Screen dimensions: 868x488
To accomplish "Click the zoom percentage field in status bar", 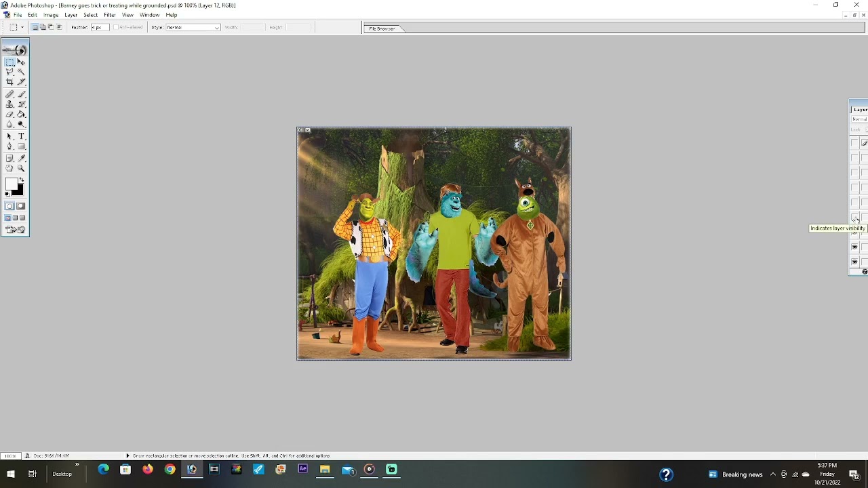I will [10, 455].
